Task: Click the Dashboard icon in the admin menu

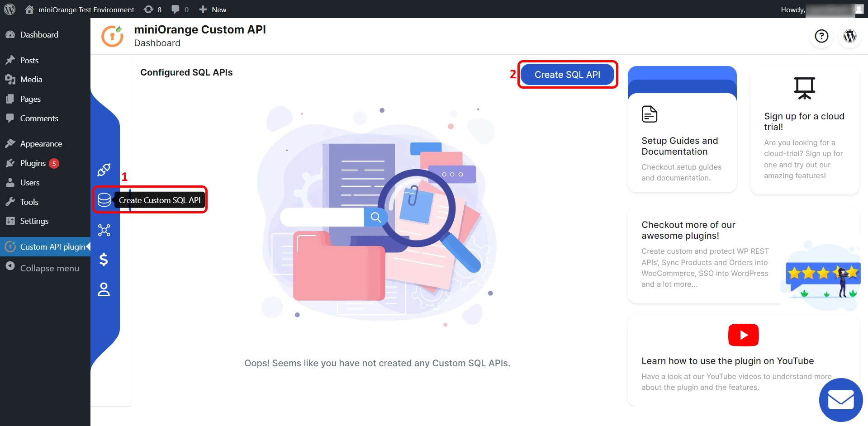Action: (x=10, y=35)
